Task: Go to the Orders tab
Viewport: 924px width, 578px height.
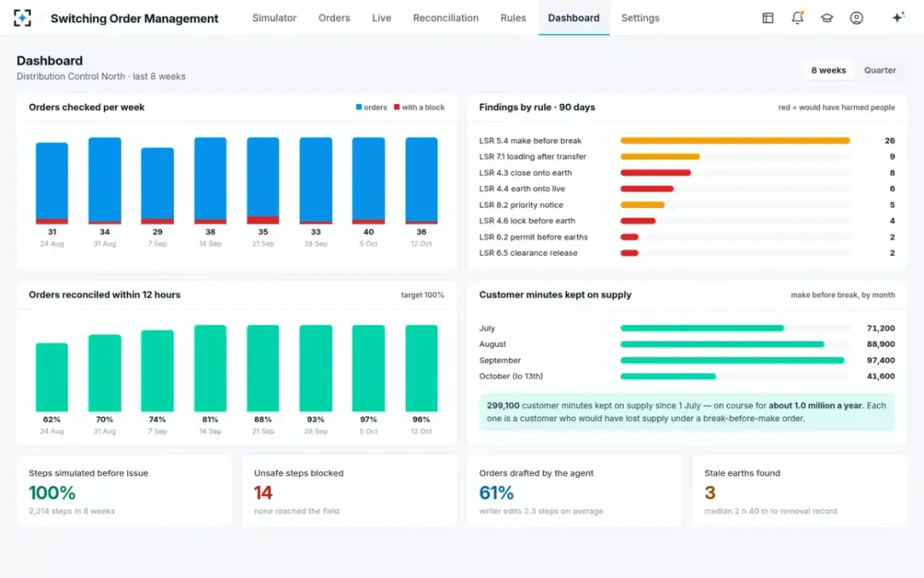Action: tap(334, 18)
